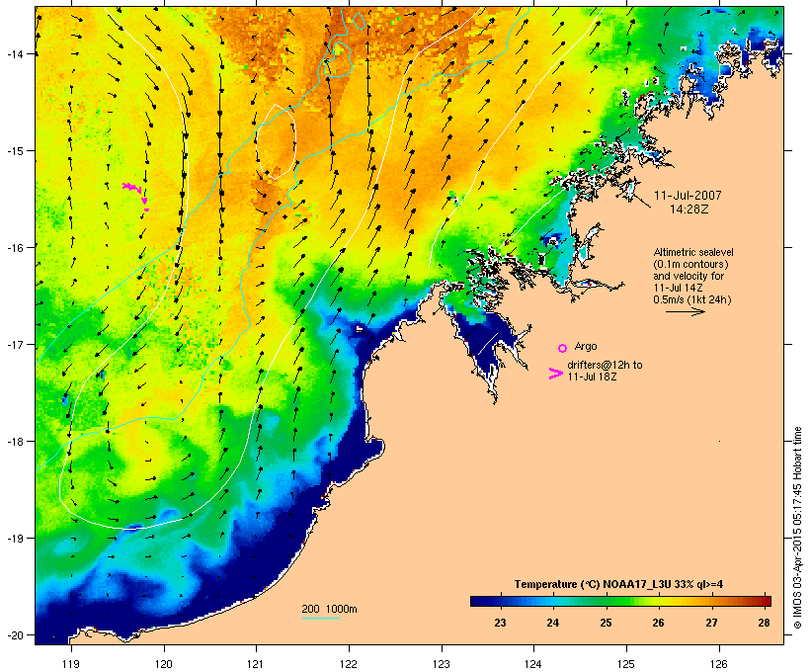Click the cyan 200 1000m isobath legend line
Viewport: 810px width, 672px height.
tap(321, 618)
